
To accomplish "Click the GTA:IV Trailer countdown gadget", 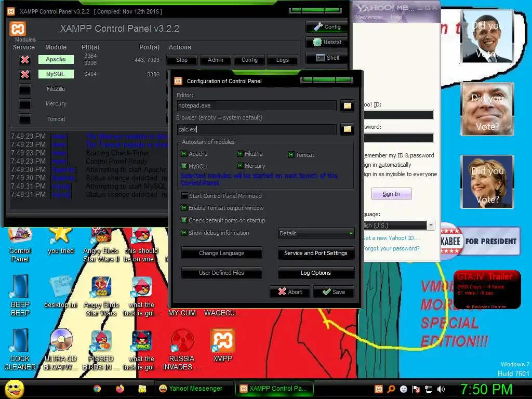I will coord(487,289).
